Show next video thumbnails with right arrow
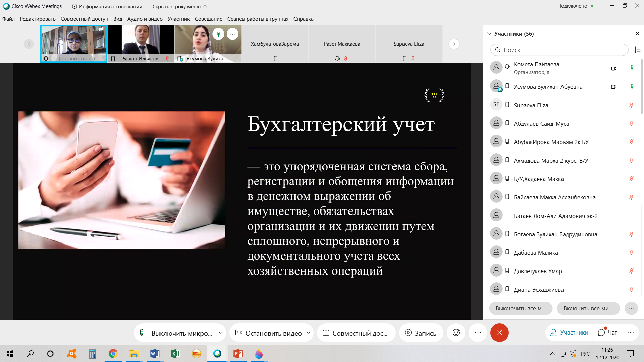 pos(454,44)
